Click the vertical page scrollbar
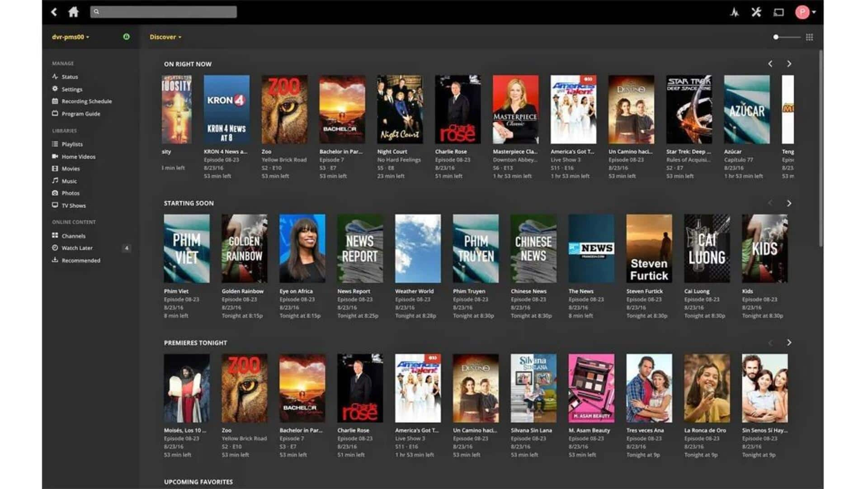 pyautogui.click(x=821, y=148)
